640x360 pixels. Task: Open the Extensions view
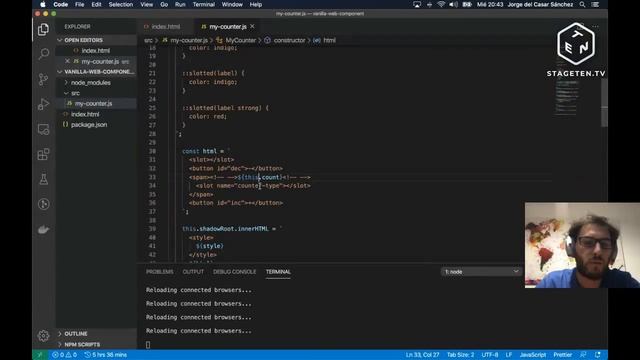pos(43,154)
